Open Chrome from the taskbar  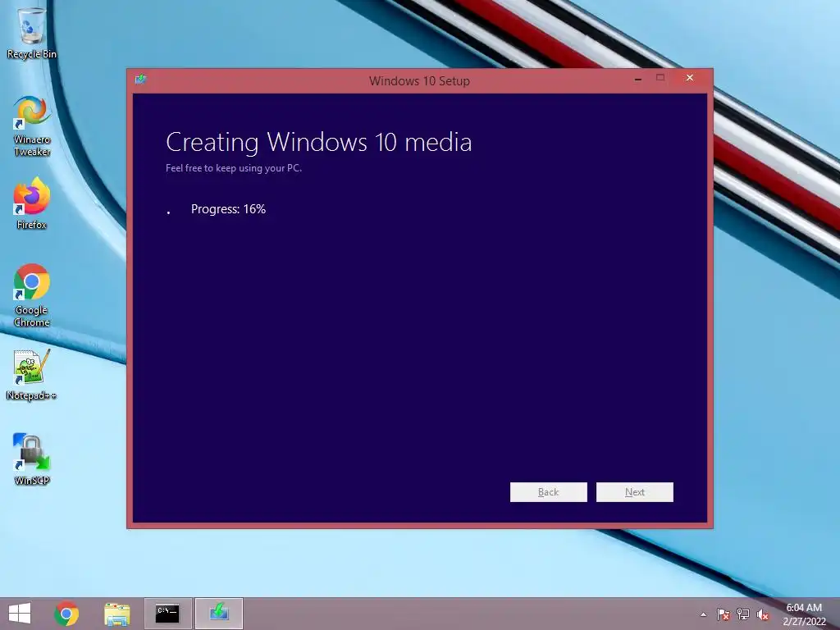click(x=66, y=614)
